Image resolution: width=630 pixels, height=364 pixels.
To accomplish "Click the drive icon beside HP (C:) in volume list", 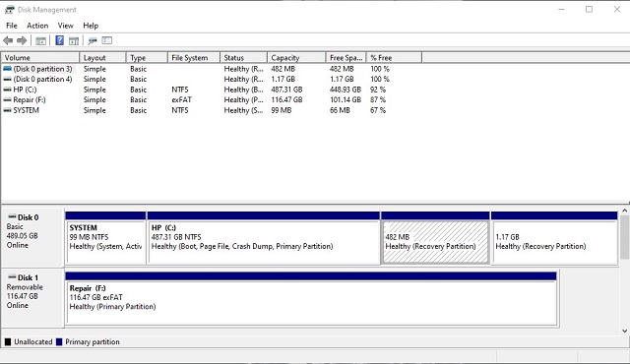I will coord(7,90).
